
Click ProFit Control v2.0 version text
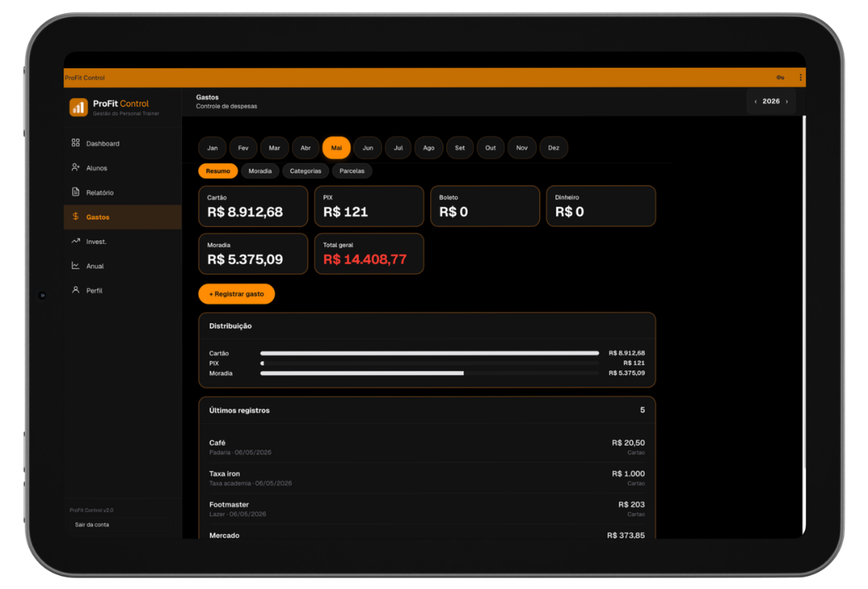pos(91,511)
